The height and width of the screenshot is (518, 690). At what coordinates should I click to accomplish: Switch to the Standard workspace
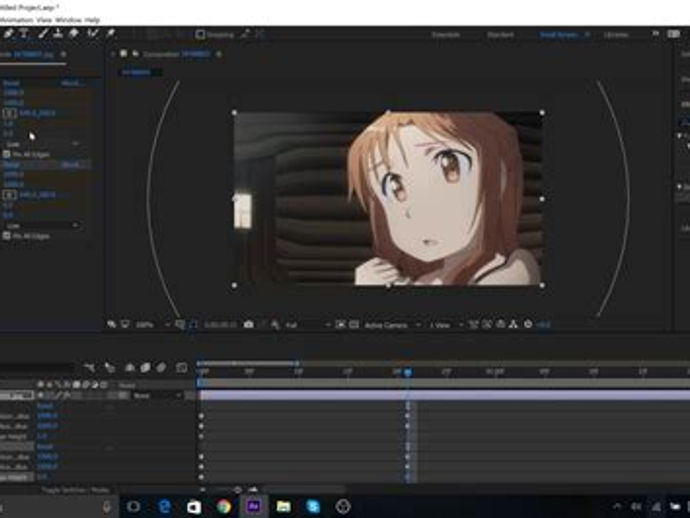[x=500, y=34]
